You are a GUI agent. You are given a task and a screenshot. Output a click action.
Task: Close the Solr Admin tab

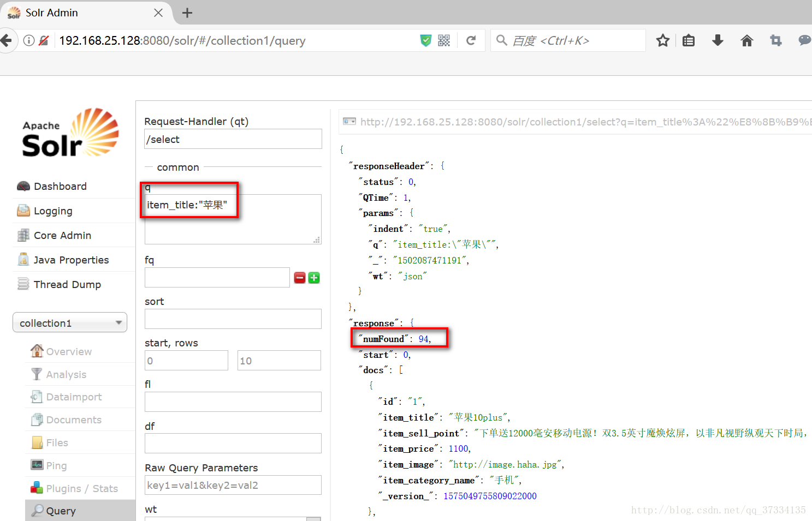(158, 13)
